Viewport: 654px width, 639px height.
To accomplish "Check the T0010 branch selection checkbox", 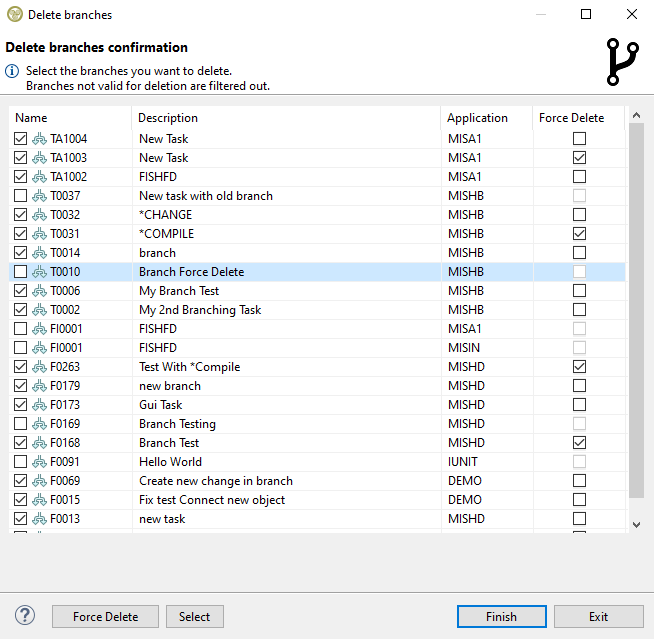I will tap(21, 272).
